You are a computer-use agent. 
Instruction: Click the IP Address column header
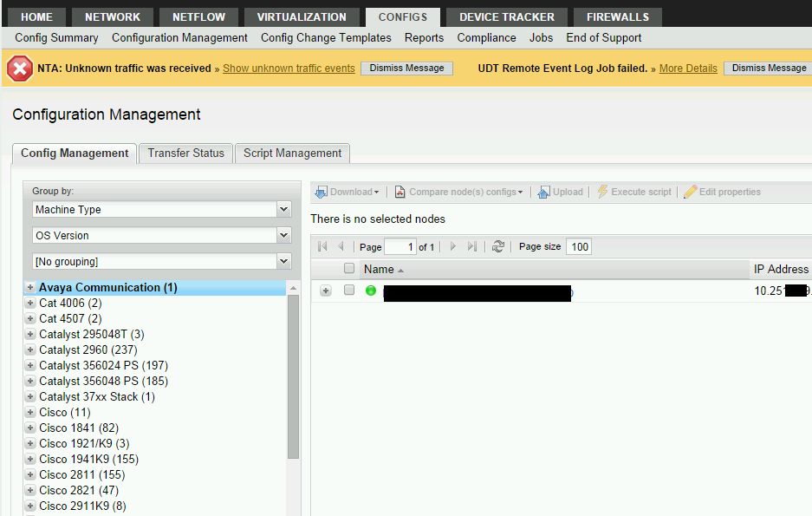click(781, 270)
